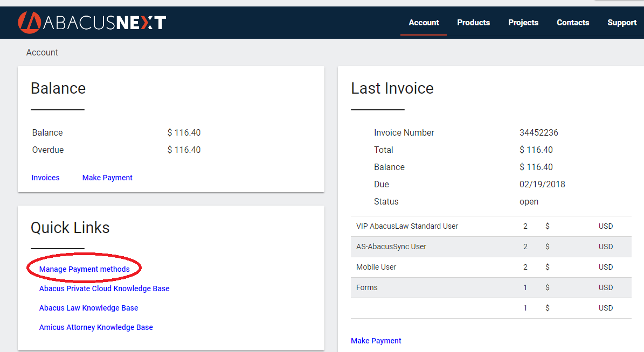
Task: Click the Status label in Last Invoice
Action: pyautogui.click(x=386, y=201)
